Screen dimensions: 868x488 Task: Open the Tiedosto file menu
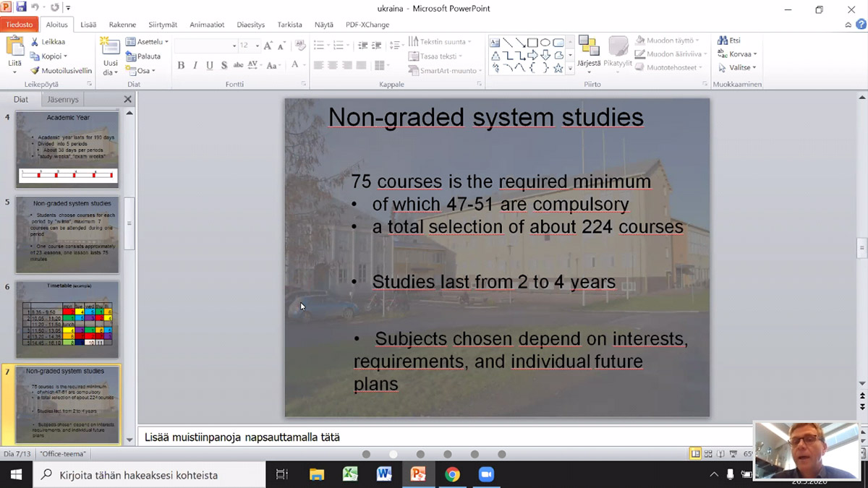[20, 25]
